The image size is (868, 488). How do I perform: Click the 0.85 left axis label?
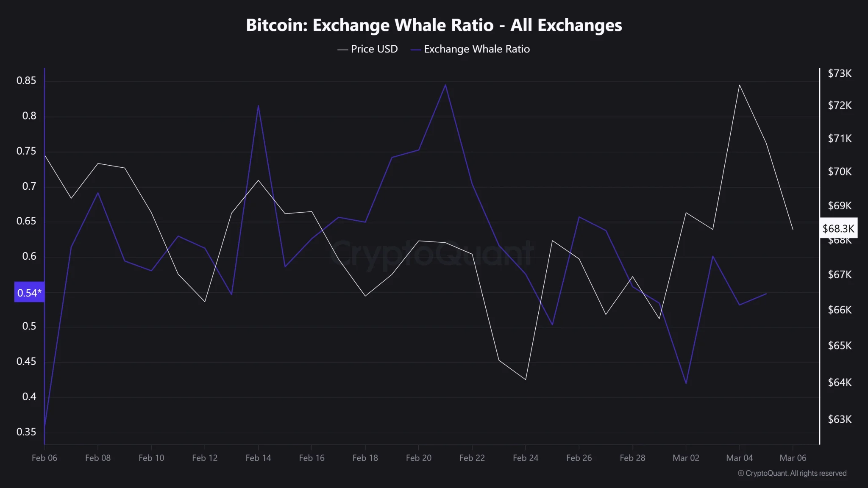coord(26,80)
